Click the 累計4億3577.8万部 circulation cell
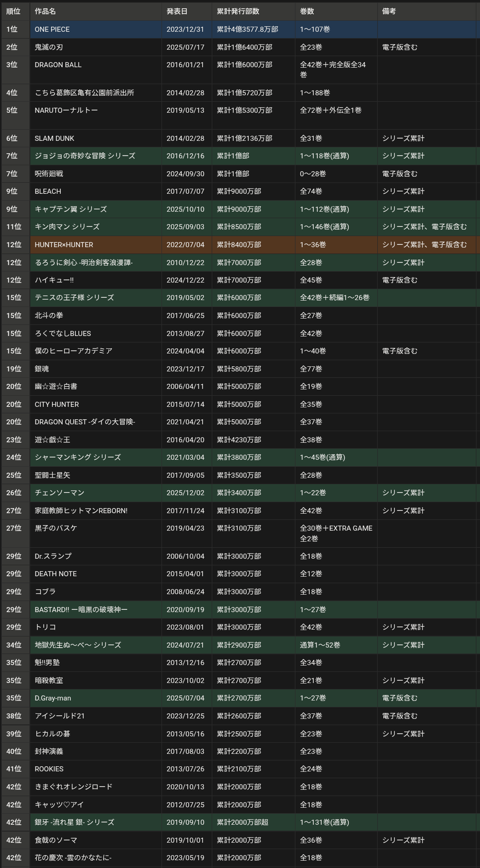Image resolution: width=480 pixels, height=868 pixels. tap(254, 29)
